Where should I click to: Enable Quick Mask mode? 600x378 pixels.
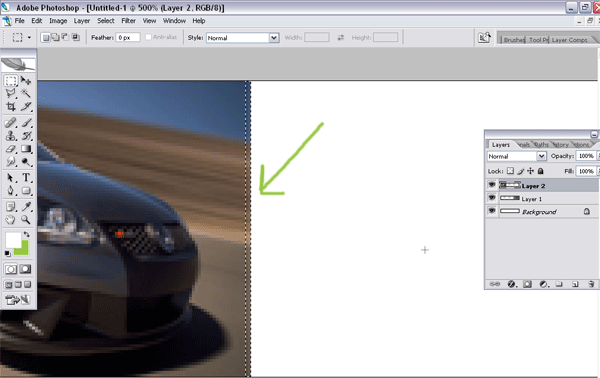(25, 269)
